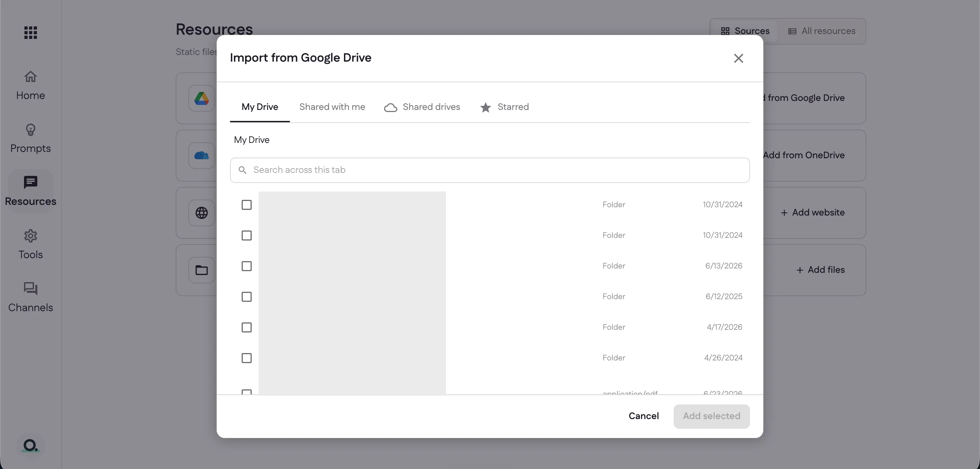The width and height of the screenshot is (980, 469).
Task: Click Add website button
Action: pyautogui.click(x=812, y=213)
